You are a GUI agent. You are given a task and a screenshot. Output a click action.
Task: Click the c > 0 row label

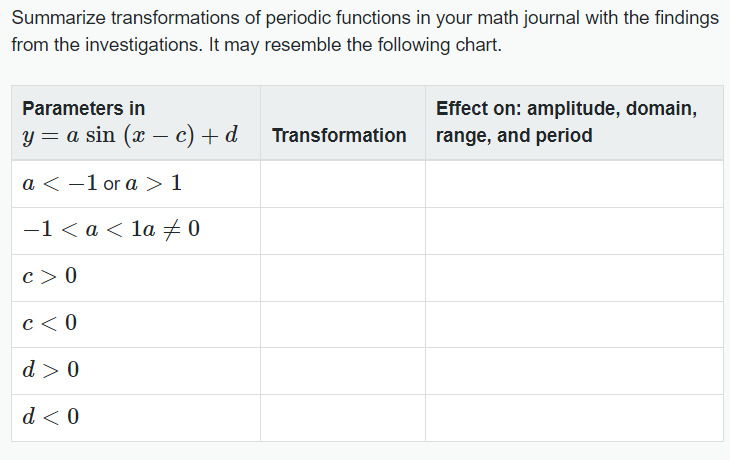[x=49, y=277]
